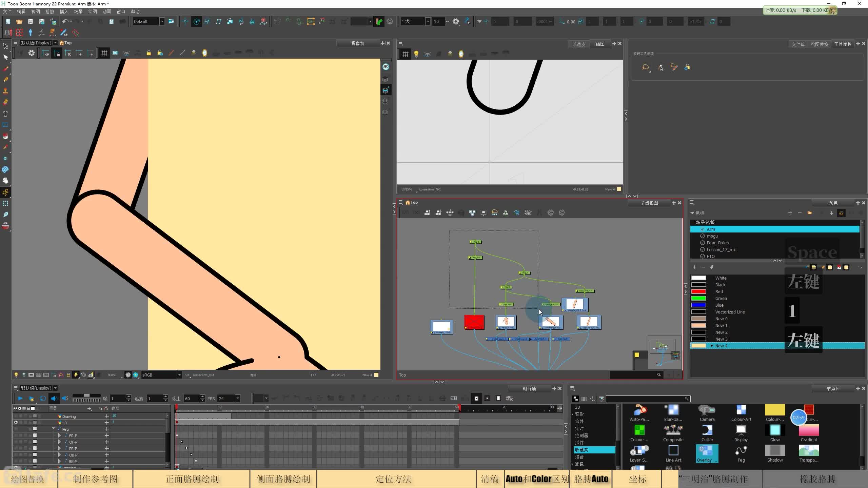
Task: Switch to the 文件库 tab
Action: click(x=798, y=44)
